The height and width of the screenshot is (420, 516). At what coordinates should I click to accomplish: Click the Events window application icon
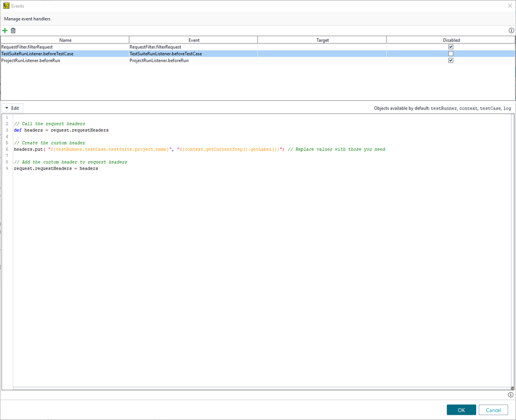(x=6, y=6)
